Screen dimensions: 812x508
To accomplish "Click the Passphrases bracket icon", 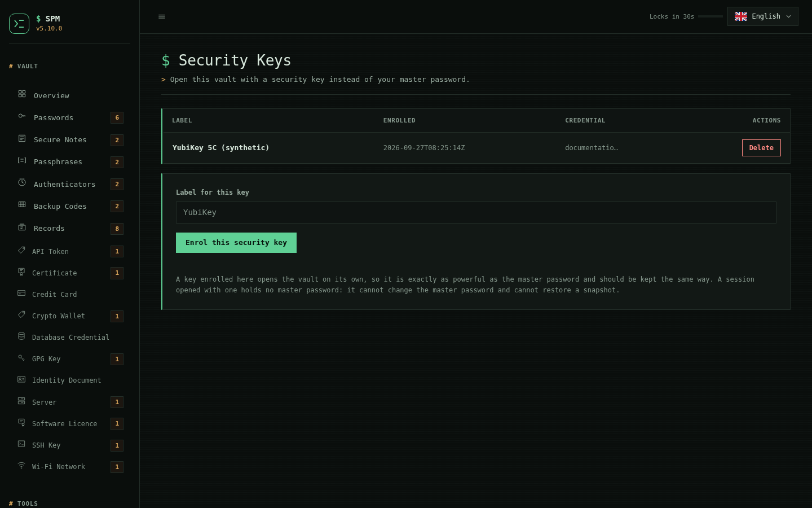I will 22,160.
